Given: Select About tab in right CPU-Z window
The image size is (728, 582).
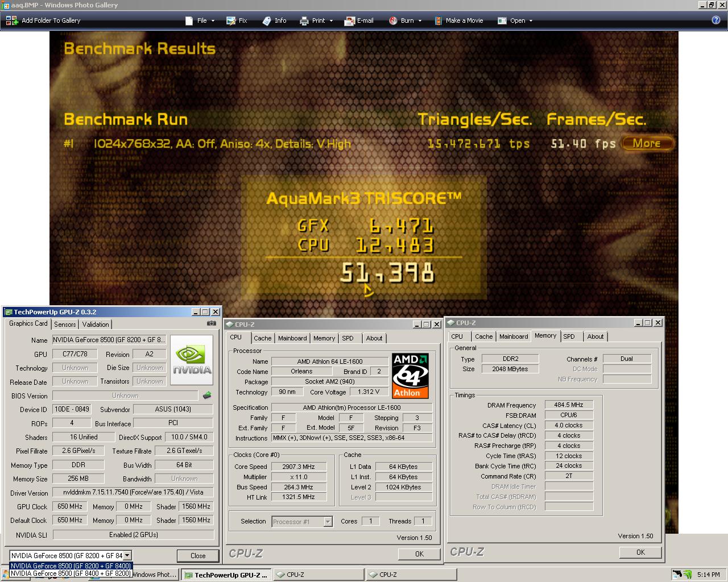Looking at the screenshot, I should tap(595, 336).
